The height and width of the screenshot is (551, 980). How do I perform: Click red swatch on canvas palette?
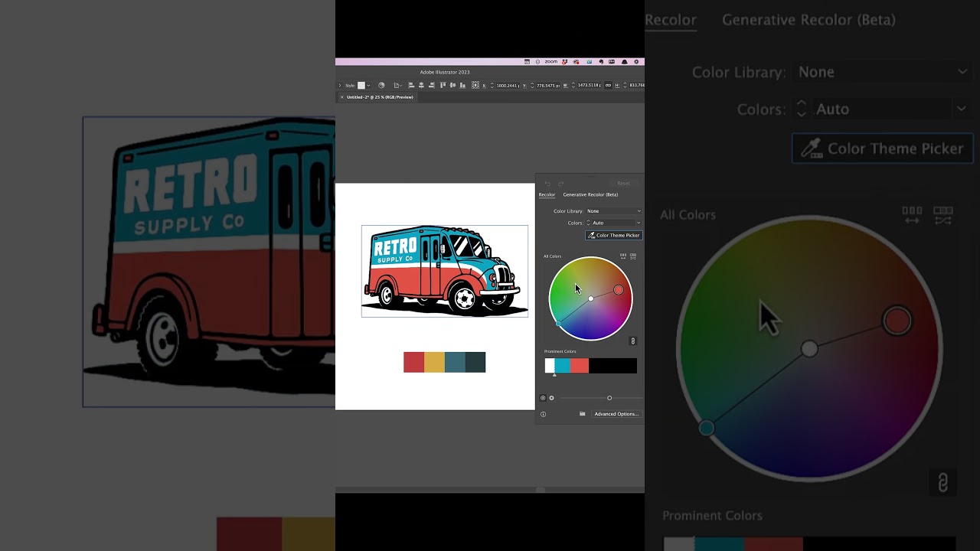[x=413, y=362]
